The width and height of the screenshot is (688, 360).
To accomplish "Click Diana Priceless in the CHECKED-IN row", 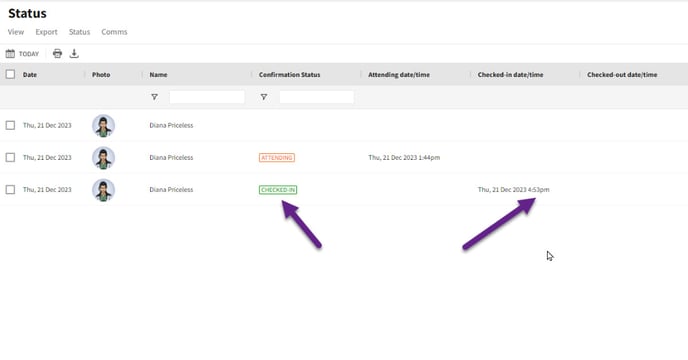I will pos(171,189).
